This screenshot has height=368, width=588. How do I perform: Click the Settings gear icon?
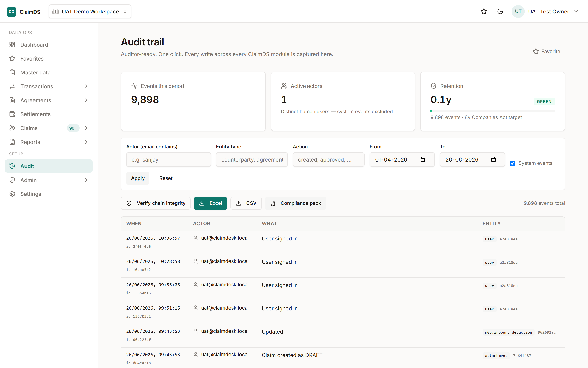click(x=12, y=194)
